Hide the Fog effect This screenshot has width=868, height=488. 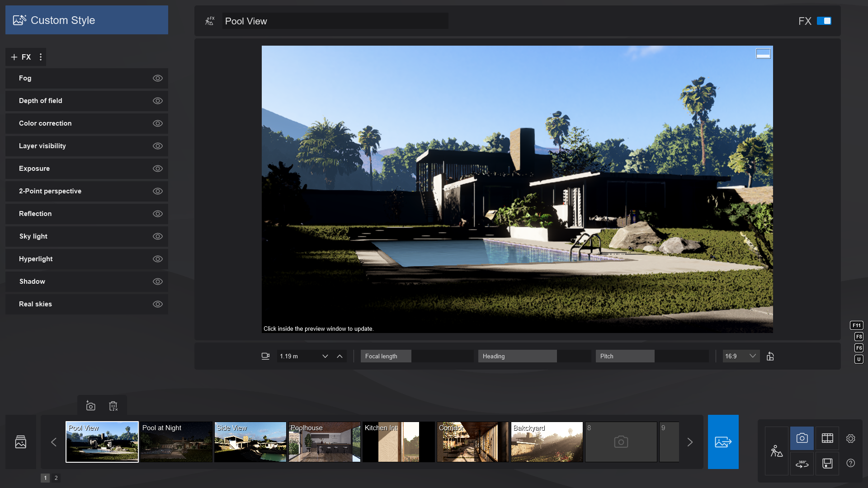point(157,78)
